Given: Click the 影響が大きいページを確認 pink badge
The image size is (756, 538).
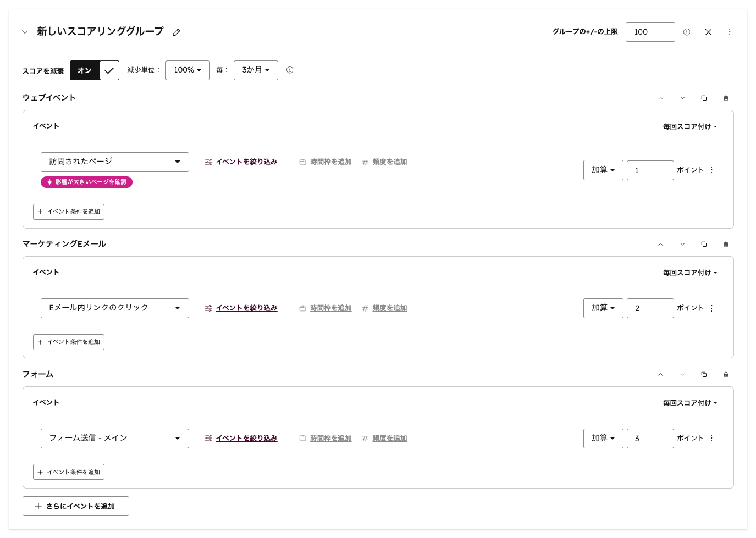Looking at the screenshot, I should point(86,182).
